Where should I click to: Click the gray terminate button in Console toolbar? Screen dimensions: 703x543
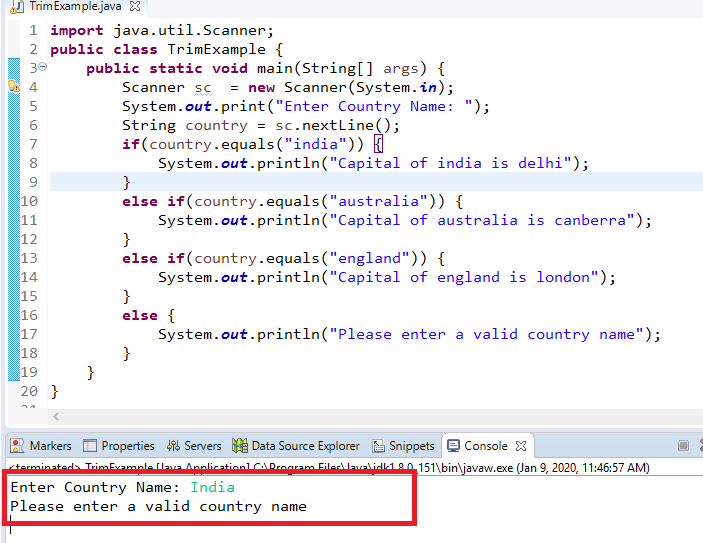click(x=683, y=446)
